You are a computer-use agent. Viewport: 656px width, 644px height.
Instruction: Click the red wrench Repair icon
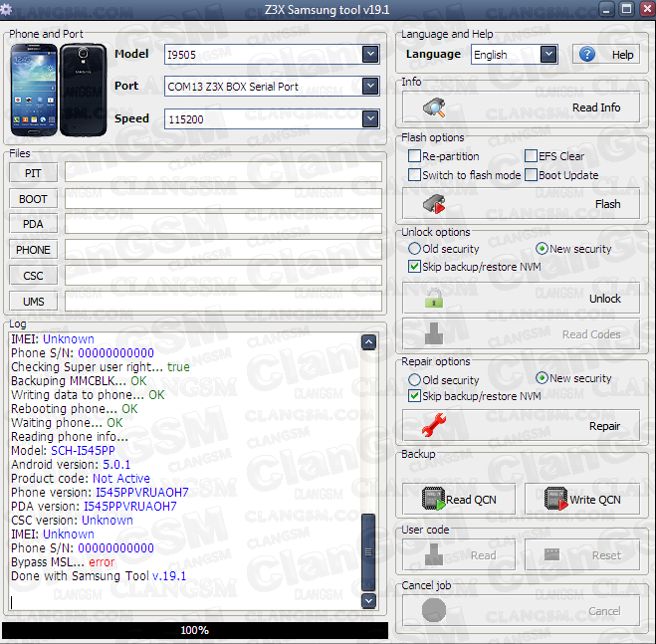[434, 425]
